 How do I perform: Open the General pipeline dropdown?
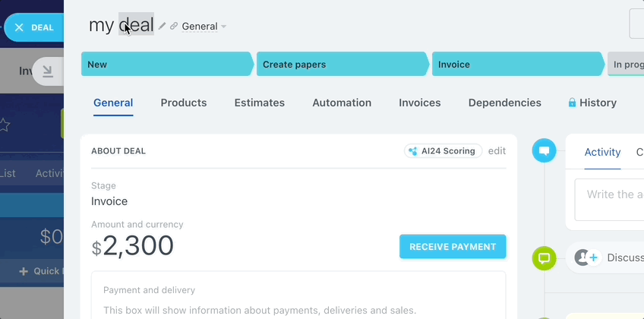tap(204, 27)
